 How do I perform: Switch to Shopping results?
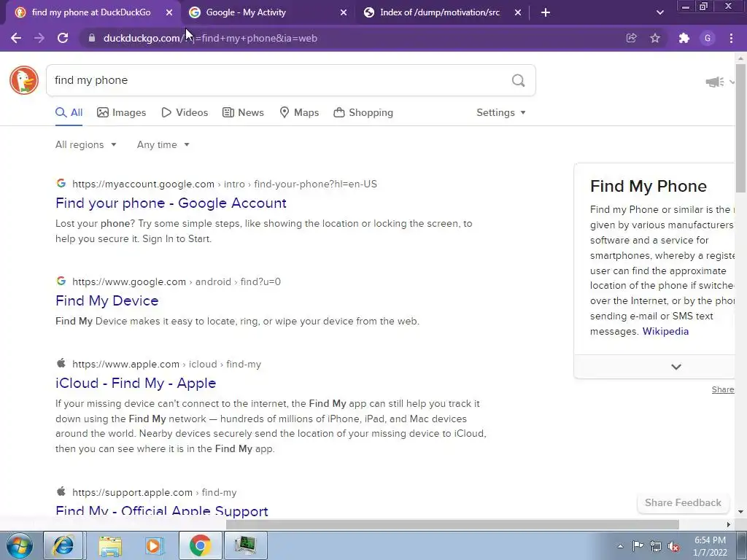pyautogui.click(x=363, y=113)
